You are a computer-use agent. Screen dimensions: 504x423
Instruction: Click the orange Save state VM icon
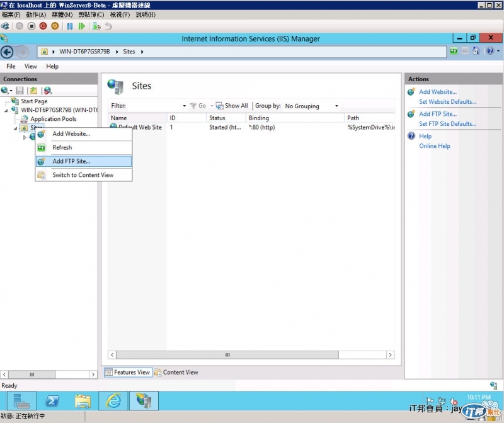point(55,26)
